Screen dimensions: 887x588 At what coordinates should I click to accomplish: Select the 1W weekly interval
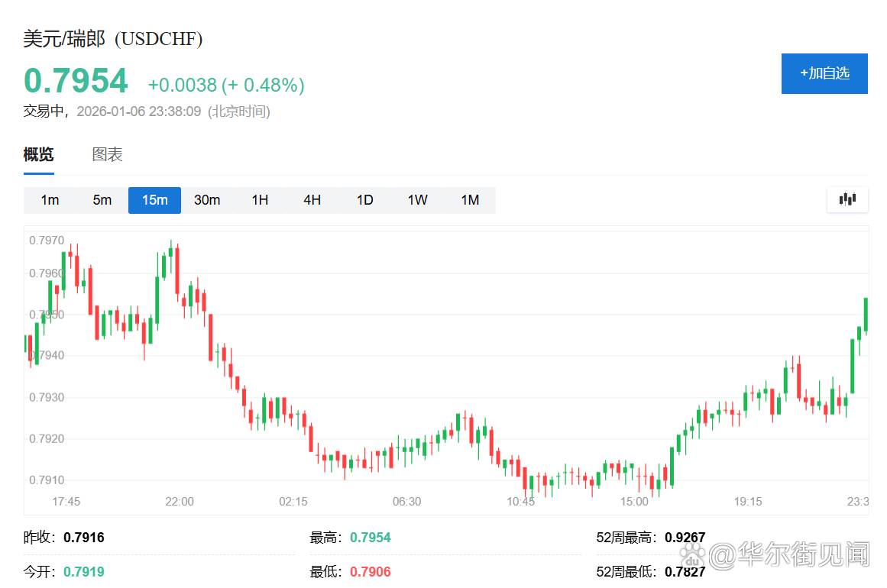pos(417,200)
